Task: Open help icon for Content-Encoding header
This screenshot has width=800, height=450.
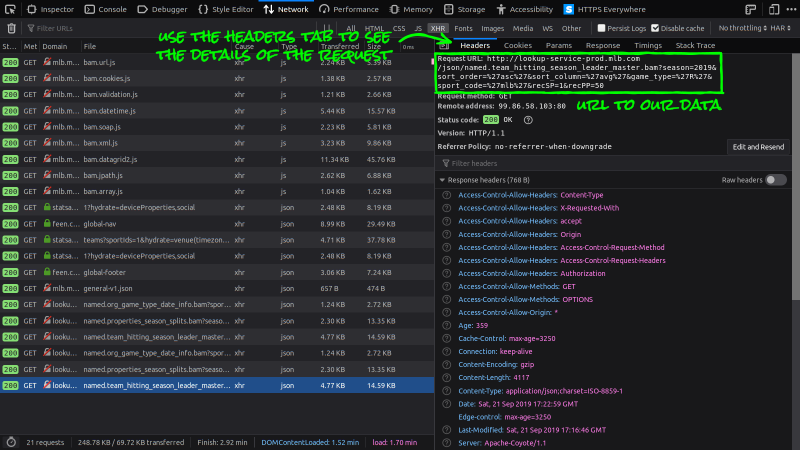Action: click(x=446, y=365)
